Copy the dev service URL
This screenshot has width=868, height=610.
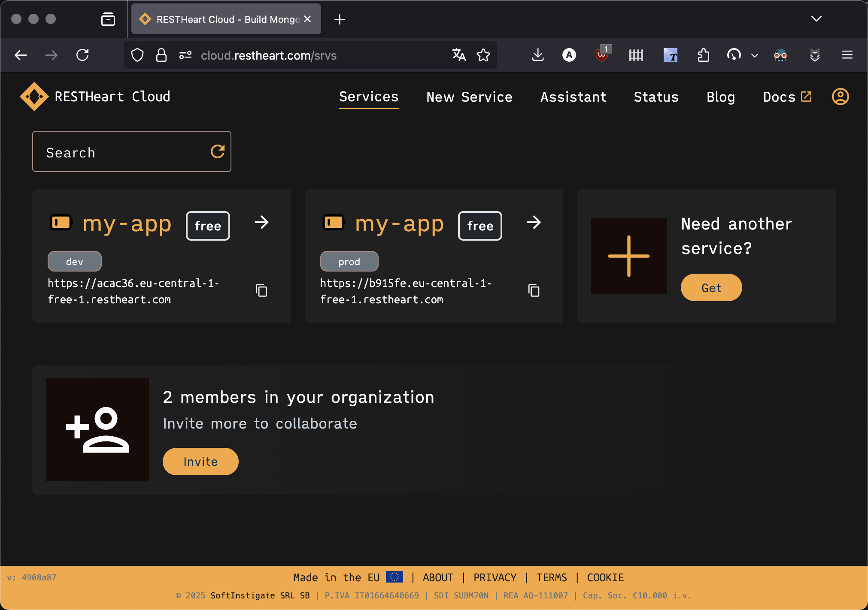coord(261,290)
